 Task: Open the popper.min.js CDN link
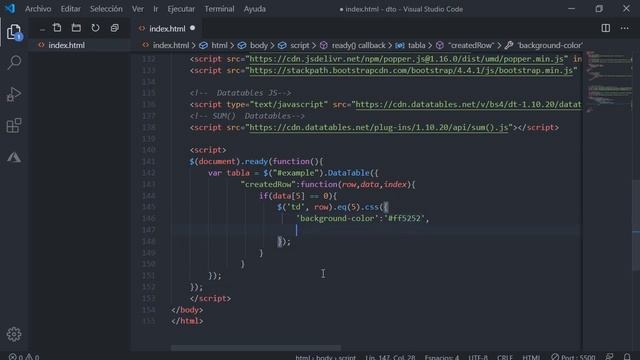point(407,59)
